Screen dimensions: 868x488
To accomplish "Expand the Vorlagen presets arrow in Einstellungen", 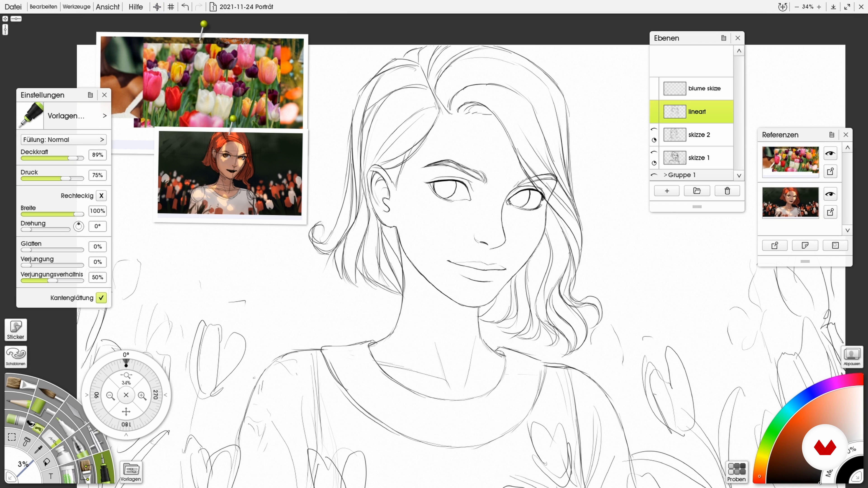I will click(104, 116).
